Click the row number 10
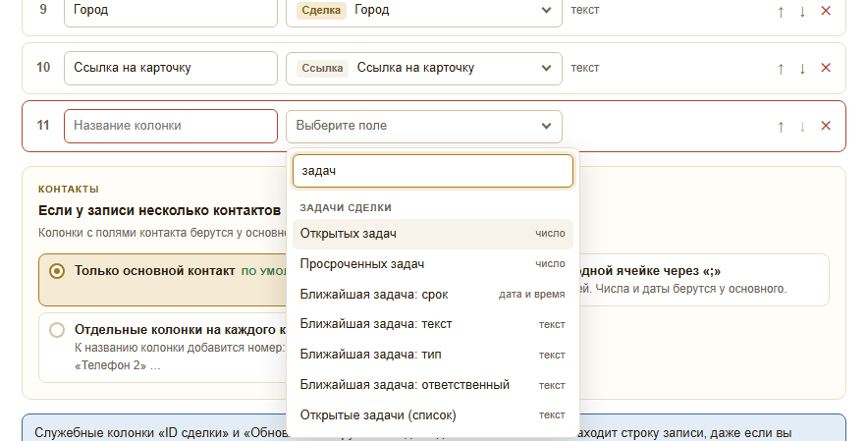Image resolution: width=868 pixels, height=441 pixels. point(43,67)
